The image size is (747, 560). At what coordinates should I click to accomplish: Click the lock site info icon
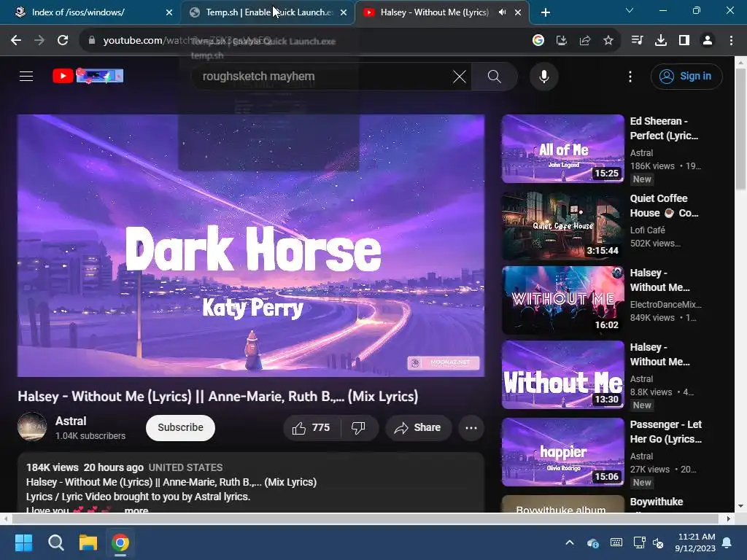tap(92, 41)
